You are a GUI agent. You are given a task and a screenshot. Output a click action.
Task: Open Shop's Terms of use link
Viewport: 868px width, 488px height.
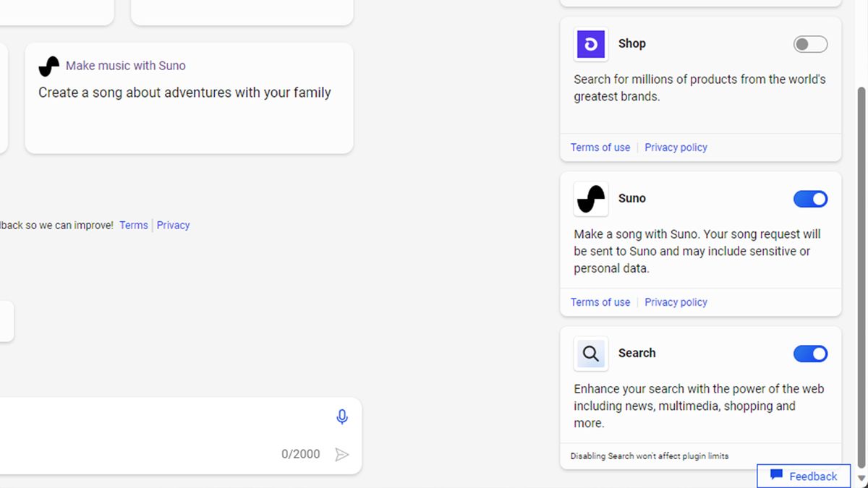coord(600,147)
